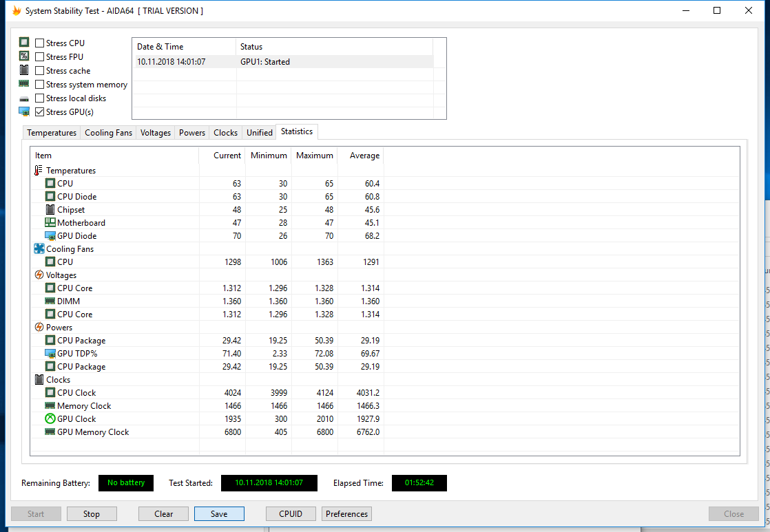Click the monitor icon beside Stress GPU(s)
770x532 pixels.
24,112
